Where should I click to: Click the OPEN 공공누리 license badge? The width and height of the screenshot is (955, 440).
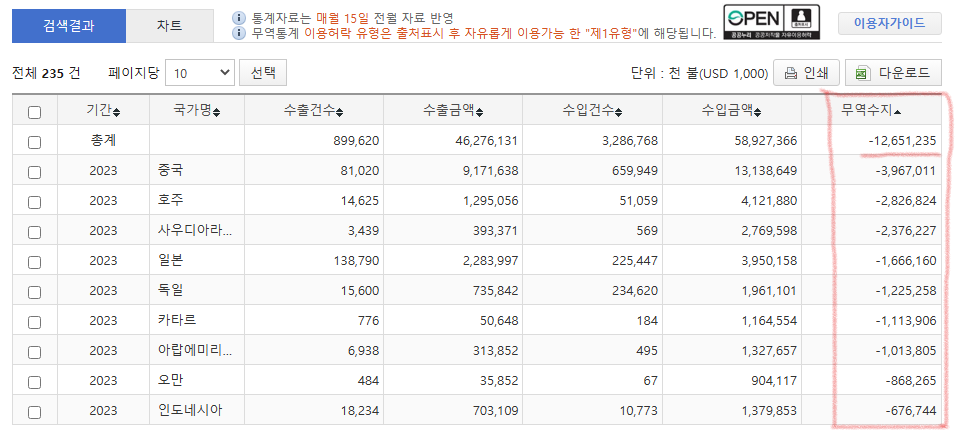768,23
